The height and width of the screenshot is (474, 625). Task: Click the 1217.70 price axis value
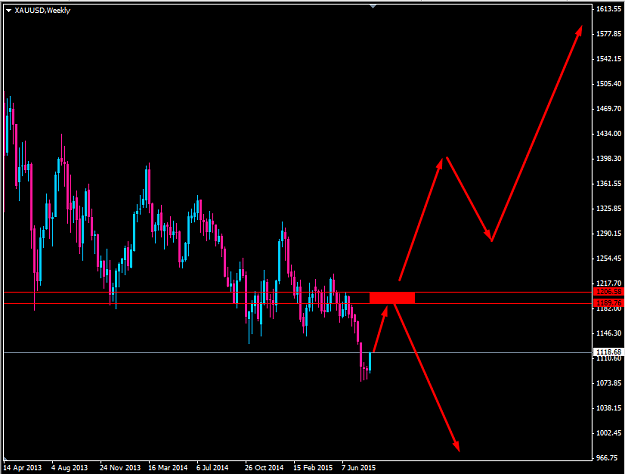609,283
